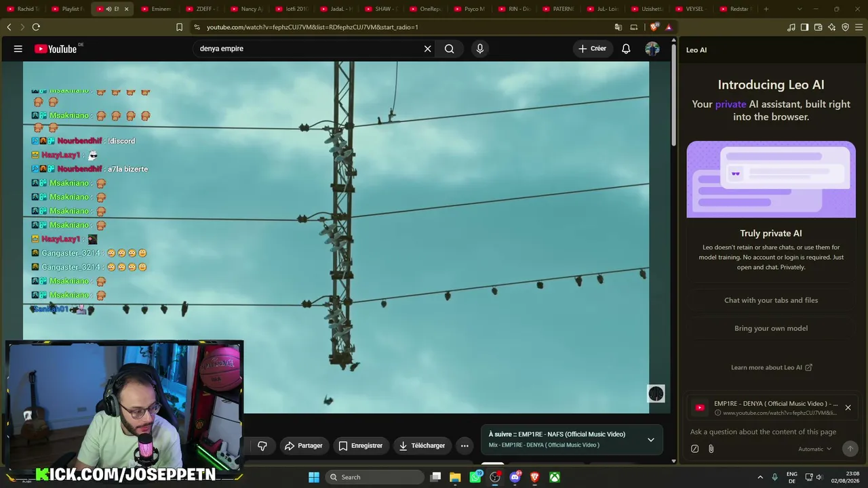Toggle the browser sidebar panel
This screenshot has height=488, width=868.
pos(805,27)
